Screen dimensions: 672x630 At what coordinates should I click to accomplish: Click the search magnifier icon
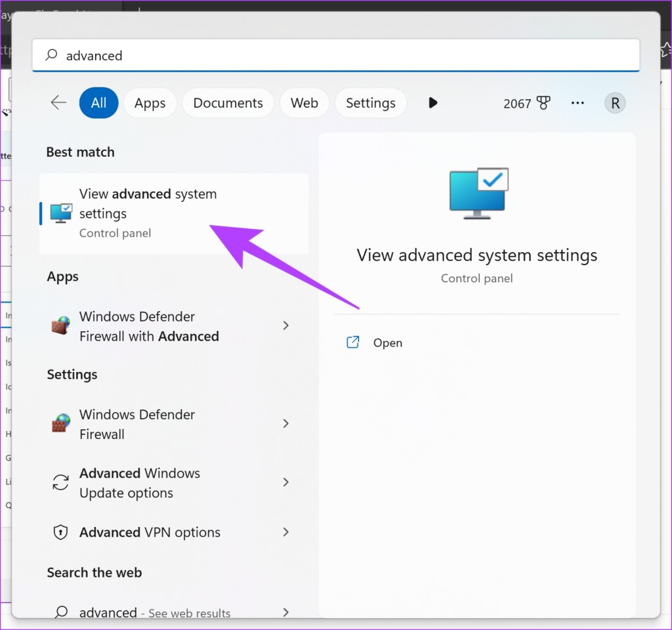point(51,55)
